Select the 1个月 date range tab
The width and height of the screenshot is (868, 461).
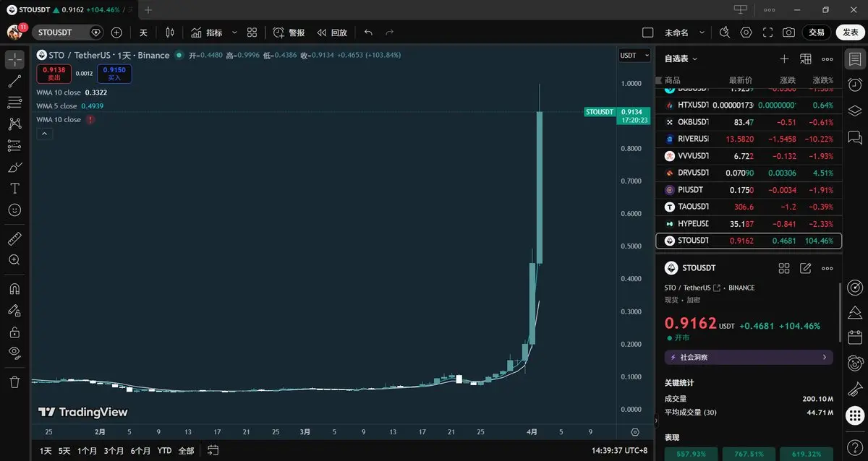pos(87,450)
